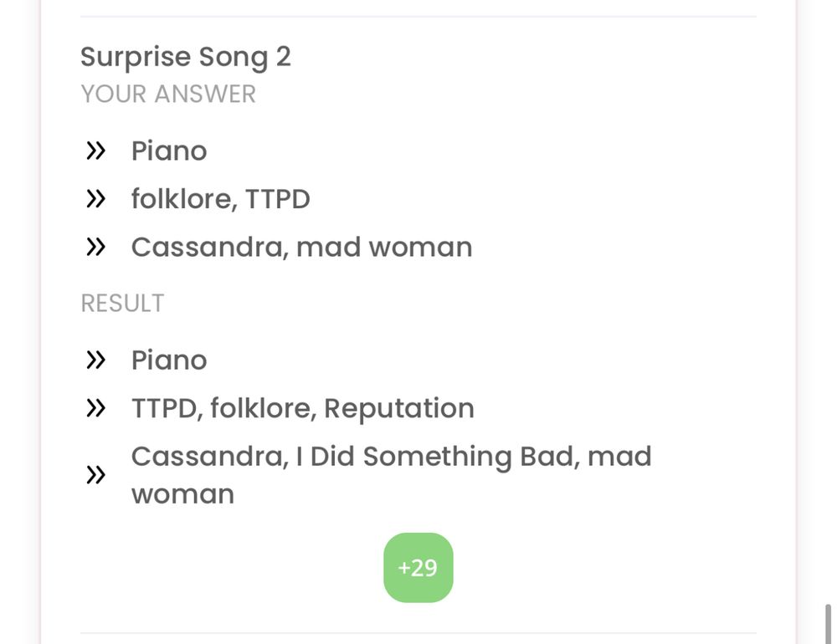
Task: Click the YOUR ANSWER label
Action: tap(168, 94)
